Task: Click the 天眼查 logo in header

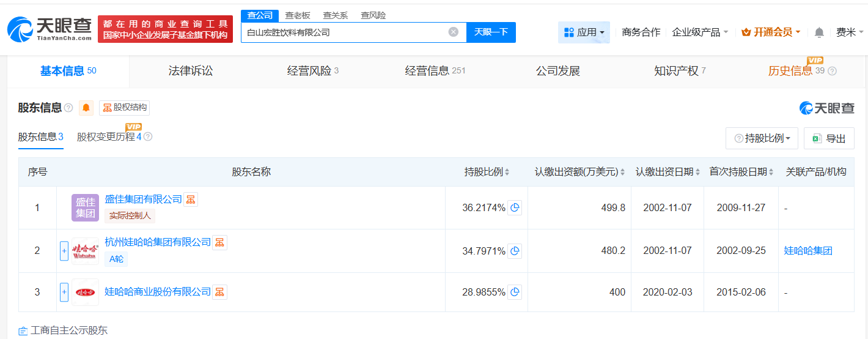Action: (50, 29)
